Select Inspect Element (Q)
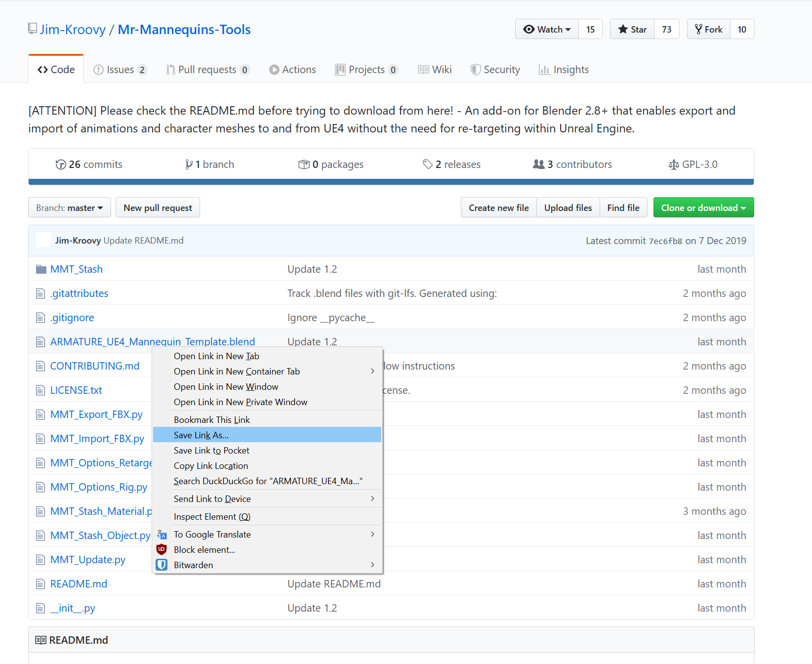The image size is (812, 664). tap(267, 517)
